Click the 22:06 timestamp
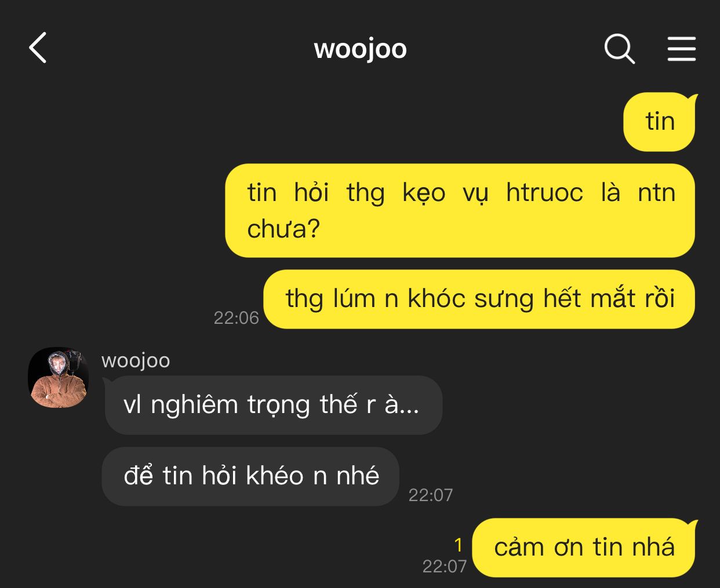 236,317
